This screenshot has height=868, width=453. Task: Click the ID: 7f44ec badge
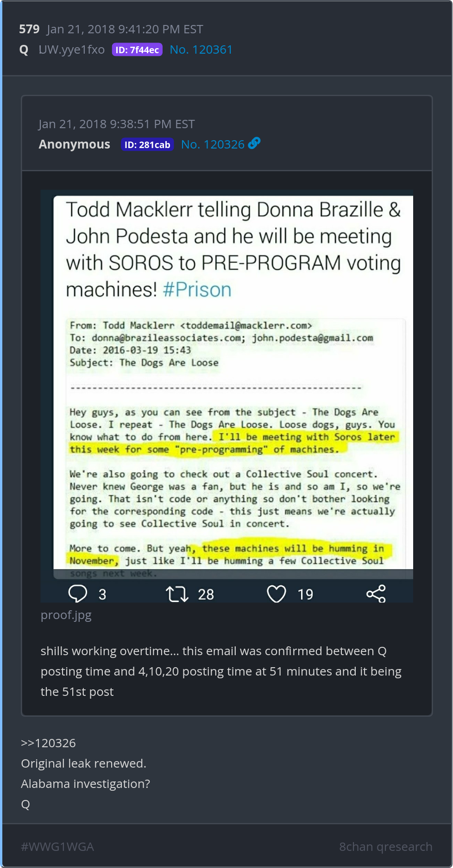(137, 50)
